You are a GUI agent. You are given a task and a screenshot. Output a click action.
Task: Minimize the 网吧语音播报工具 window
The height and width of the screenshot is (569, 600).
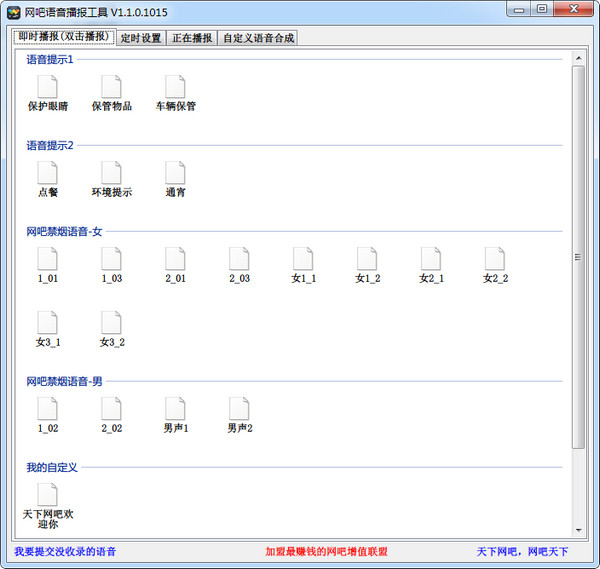pyautogui.click(x=519, y=10)
